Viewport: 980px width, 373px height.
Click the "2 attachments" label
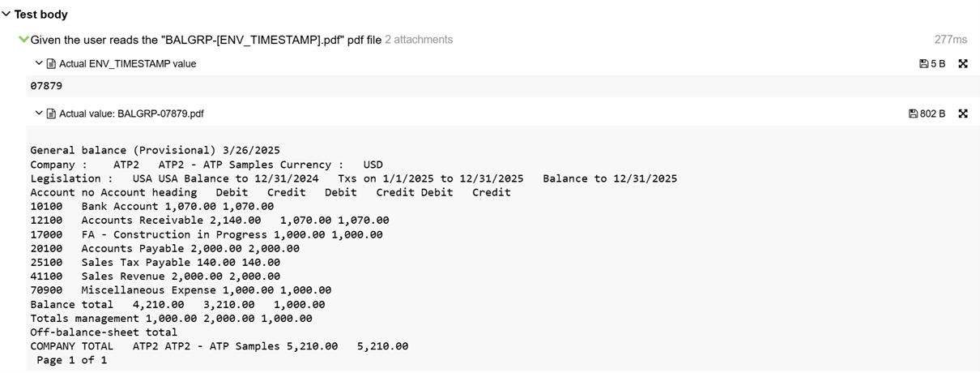[x=419, y=40]
